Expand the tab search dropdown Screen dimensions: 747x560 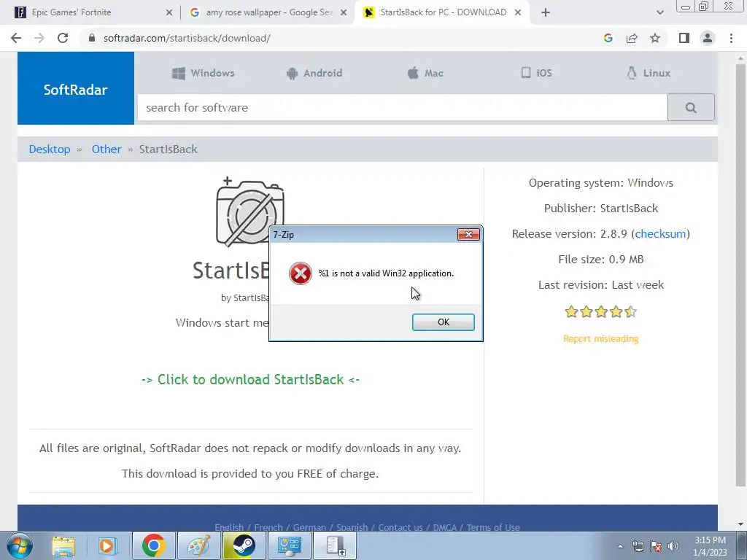659,13
